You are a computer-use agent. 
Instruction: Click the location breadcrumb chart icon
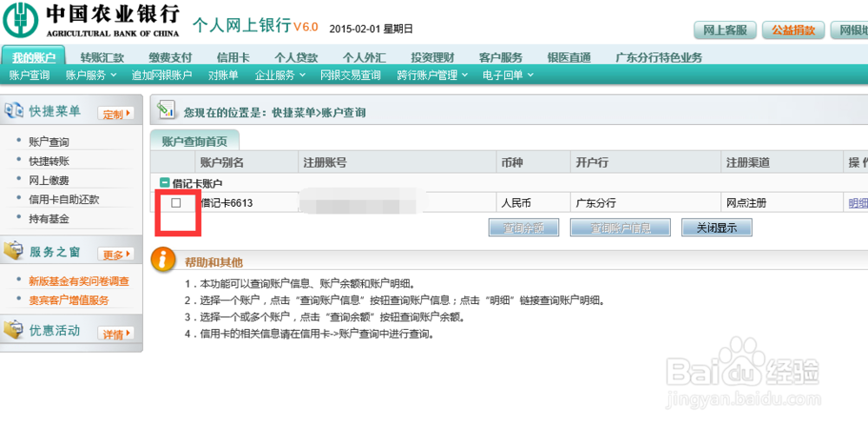point(166,110)
